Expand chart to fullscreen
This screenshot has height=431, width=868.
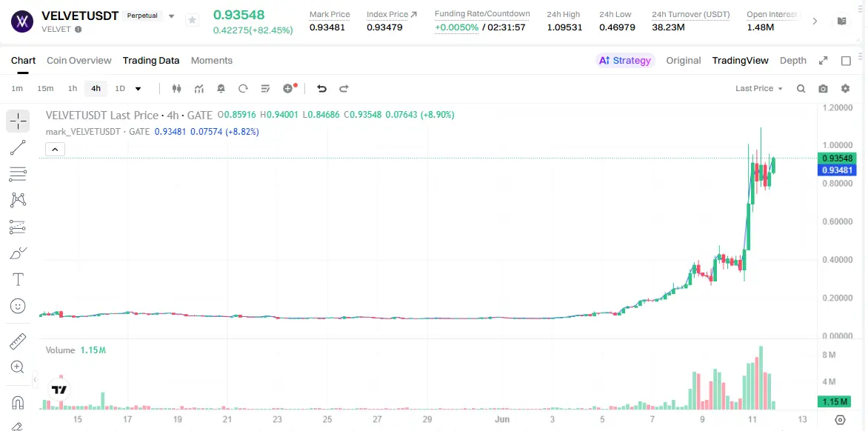pos(823,61)
